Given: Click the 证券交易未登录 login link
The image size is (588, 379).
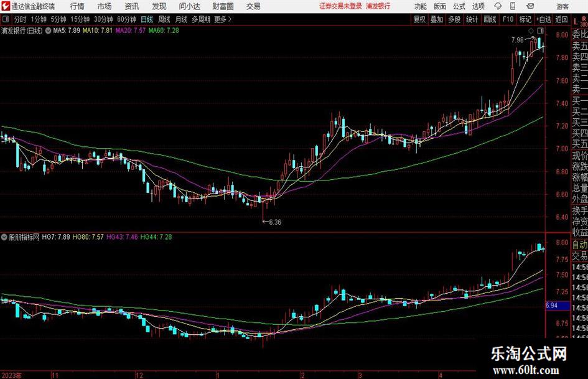Looking at the screenshot, I should point(340,6).
